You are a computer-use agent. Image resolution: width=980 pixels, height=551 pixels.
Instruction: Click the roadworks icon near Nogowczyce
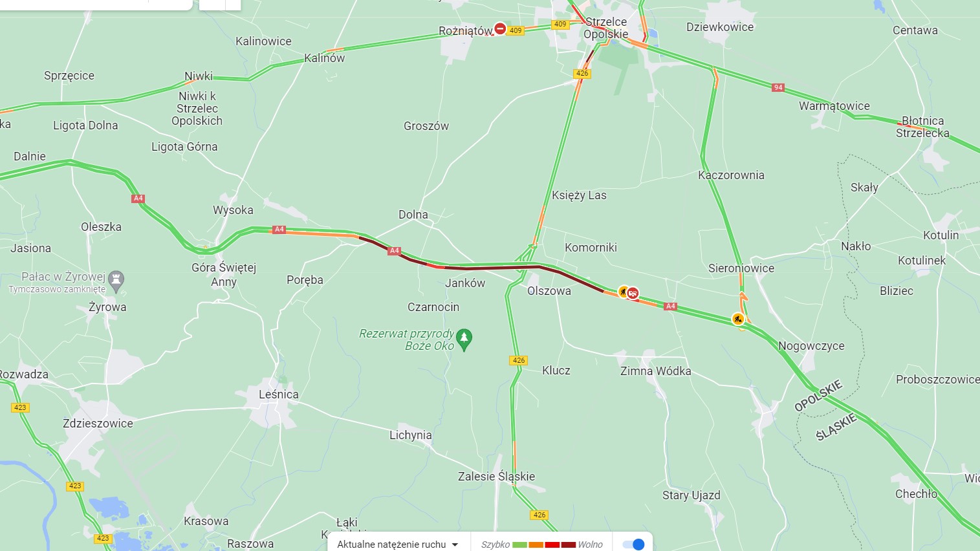[738, 319]
